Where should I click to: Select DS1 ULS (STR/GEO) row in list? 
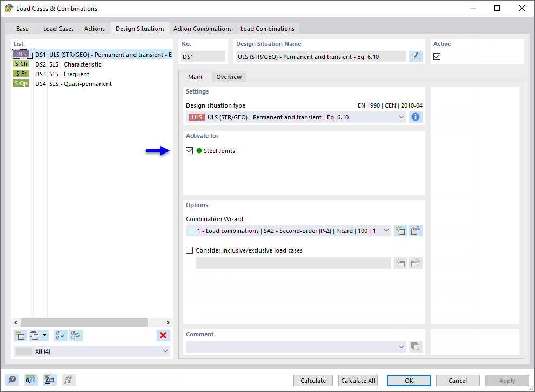point(92,55)
